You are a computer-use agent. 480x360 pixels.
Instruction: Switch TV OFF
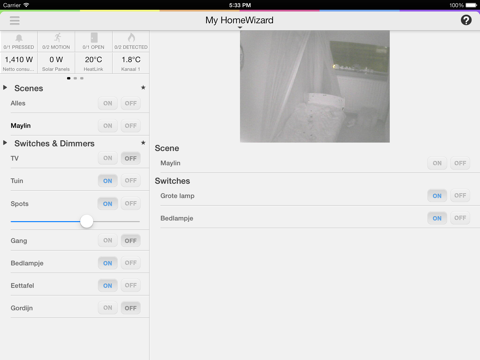tap(131, 158)
